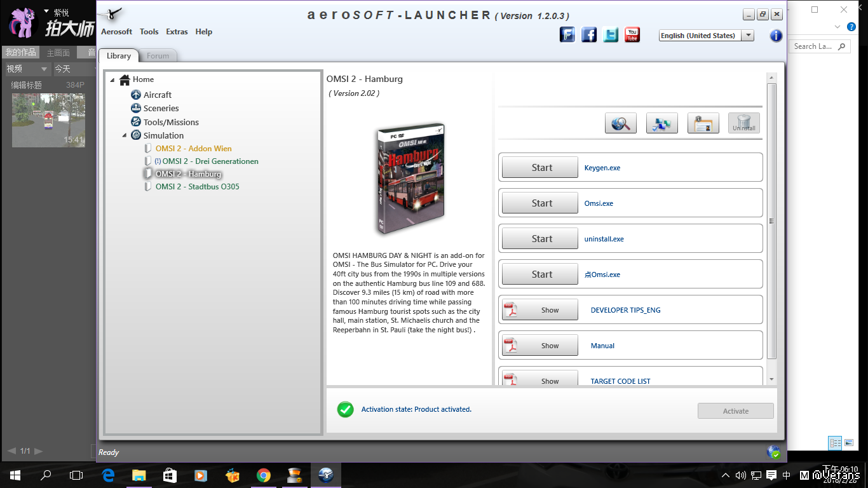868x488 pixels.
Task: Switch to the Forum tab
Action: [158, 56]
